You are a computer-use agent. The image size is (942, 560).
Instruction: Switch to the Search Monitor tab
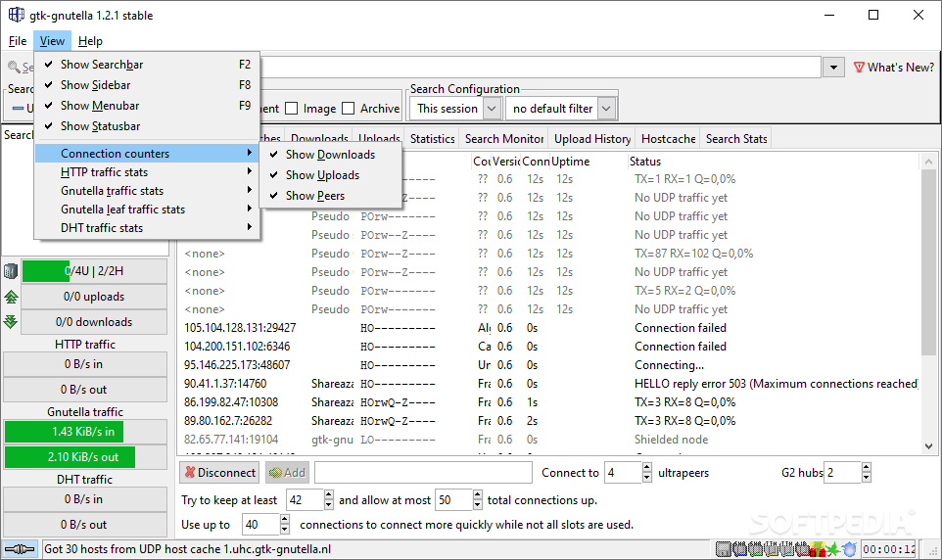(504, 139)
